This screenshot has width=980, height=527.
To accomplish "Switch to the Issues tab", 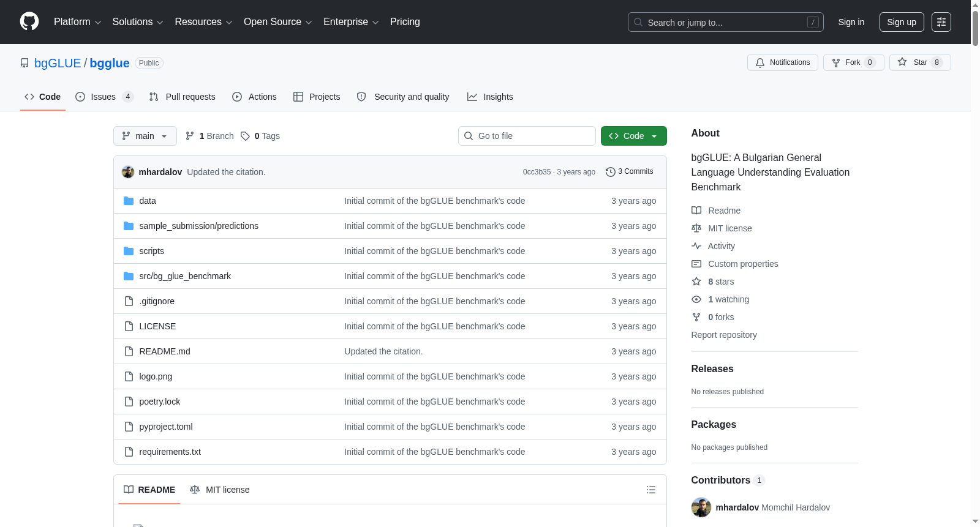I will point(104,97).
